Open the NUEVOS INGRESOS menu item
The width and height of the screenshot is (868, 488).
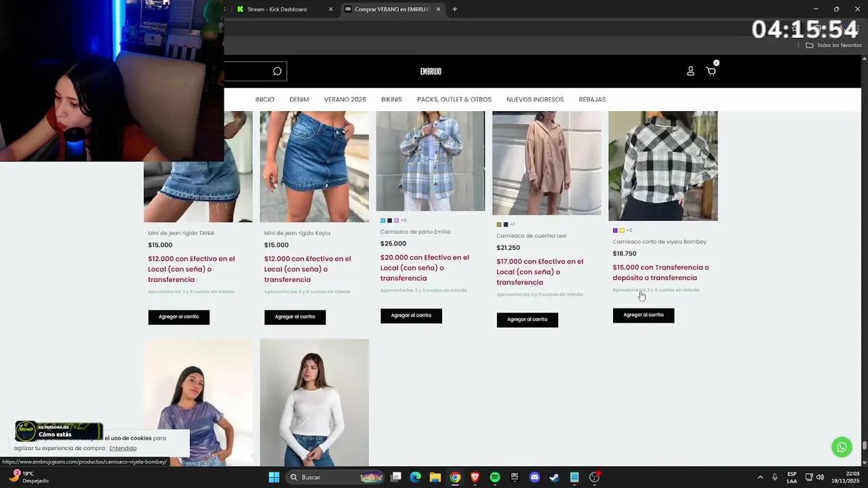tap(535, 100)
